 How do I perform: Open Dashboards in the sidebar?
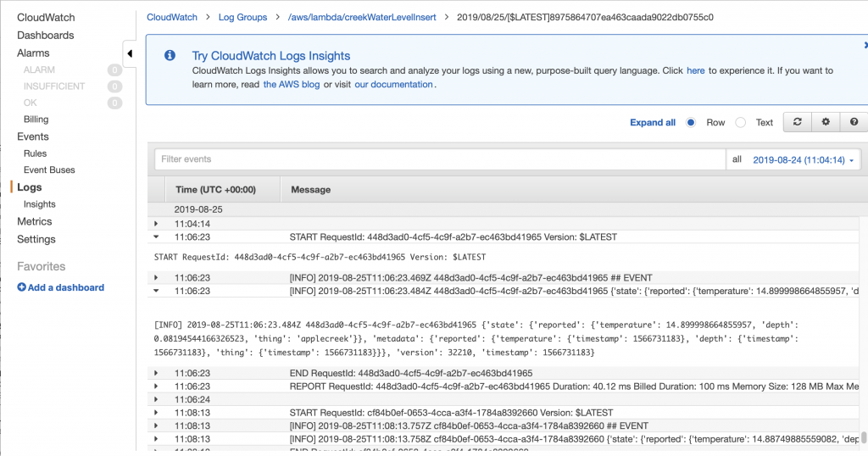click(46, 36)
